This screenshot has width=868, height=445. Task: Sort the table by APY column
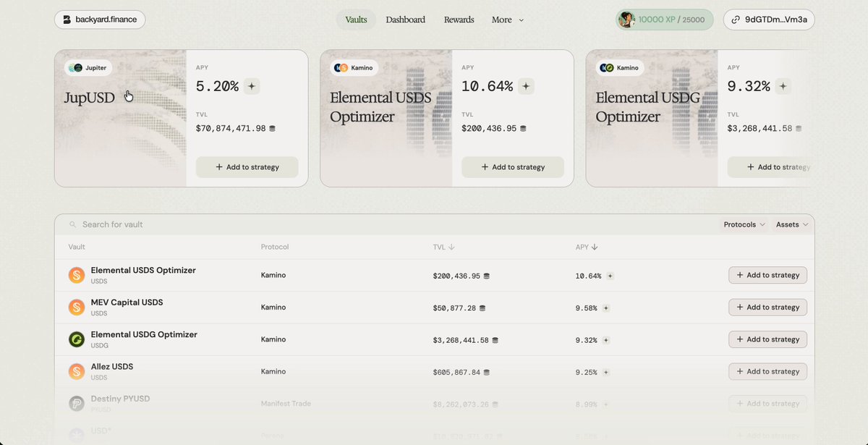coord(587,247)
